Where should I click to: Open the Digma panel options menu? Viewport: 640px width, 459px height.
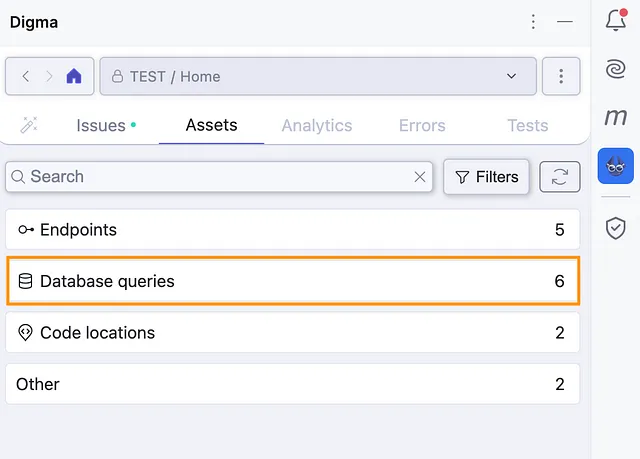pos(533,21)
